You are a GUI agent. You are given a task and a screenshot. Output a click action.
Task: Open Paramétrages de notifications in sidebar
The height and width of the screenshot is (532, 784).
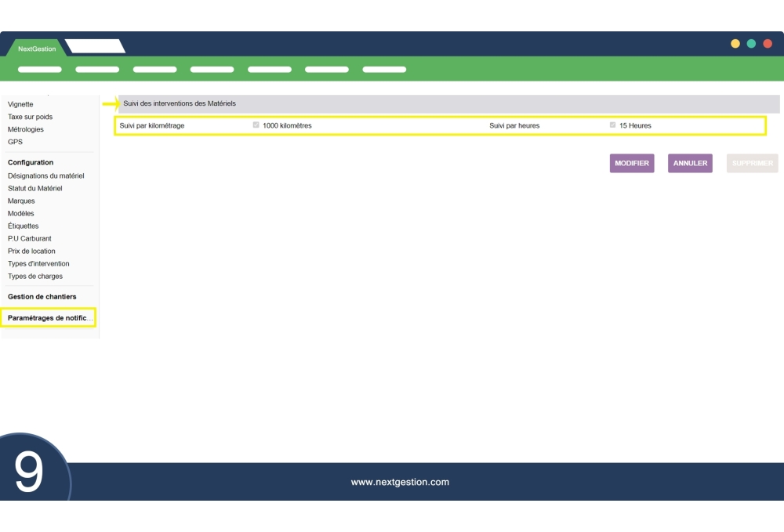[48, 317]
